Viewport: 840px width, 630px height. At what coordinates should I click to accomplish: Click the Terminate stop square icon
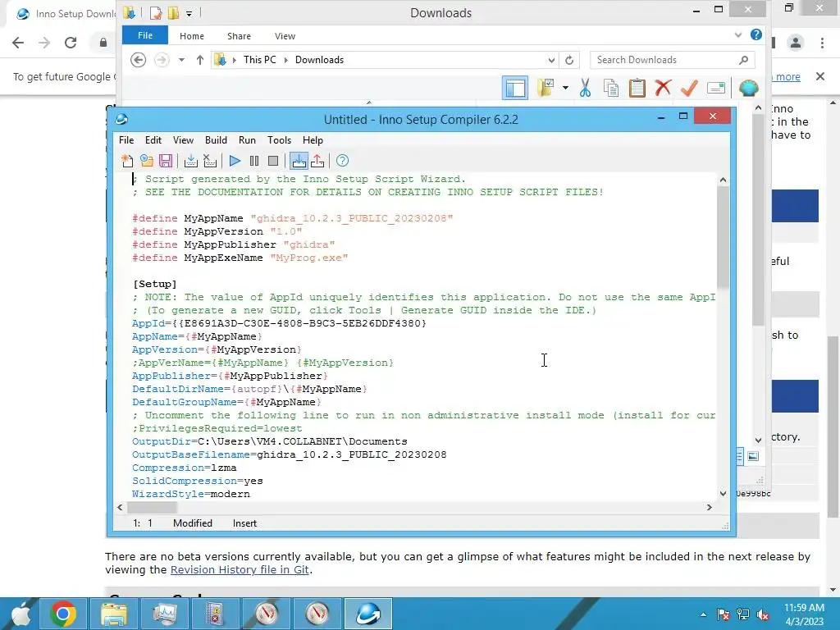273,161
